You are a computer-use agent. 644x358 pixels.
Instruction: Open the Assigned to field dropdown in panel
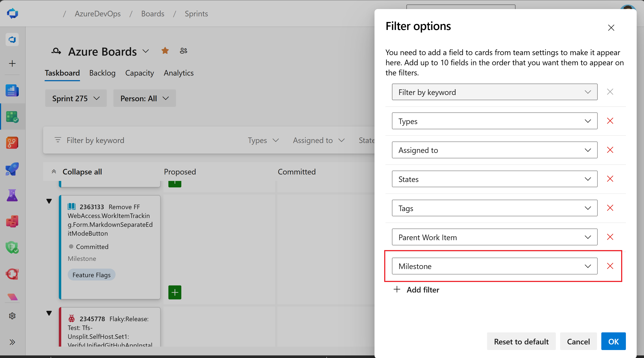[495, 150]
